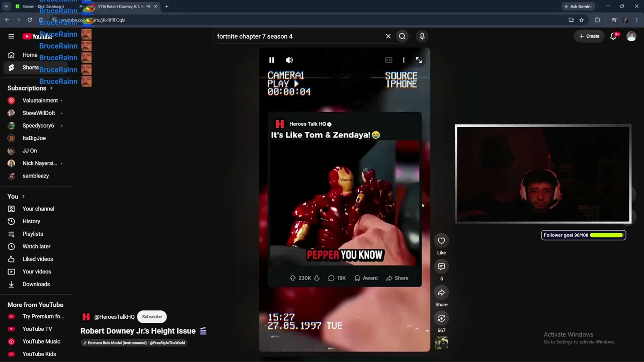Click the Robert Downey Jr.'s Height Issue title
Image resolution: width=644 pixels, height=362 pixels.
point(138,331)
